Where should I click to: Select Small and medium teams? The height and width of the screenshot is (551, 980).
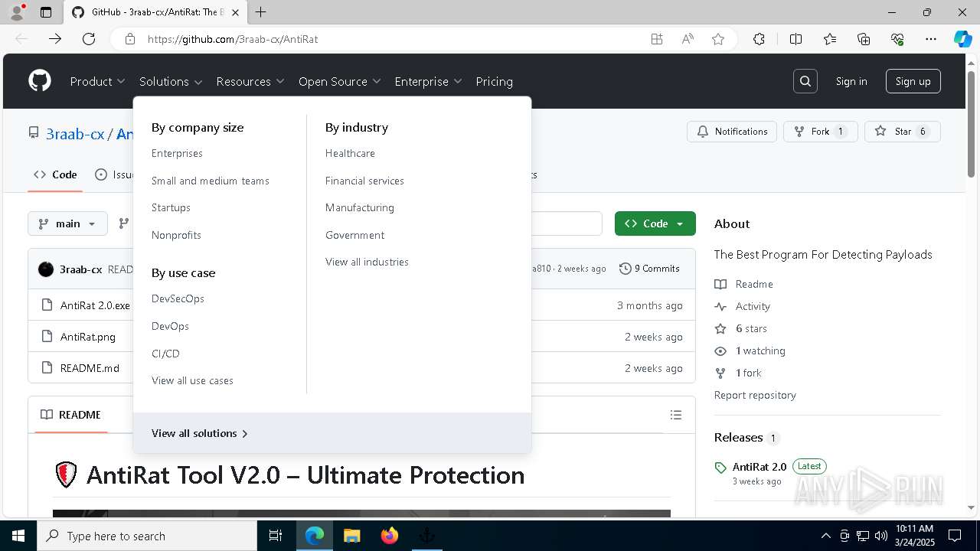tap(211, 181)
